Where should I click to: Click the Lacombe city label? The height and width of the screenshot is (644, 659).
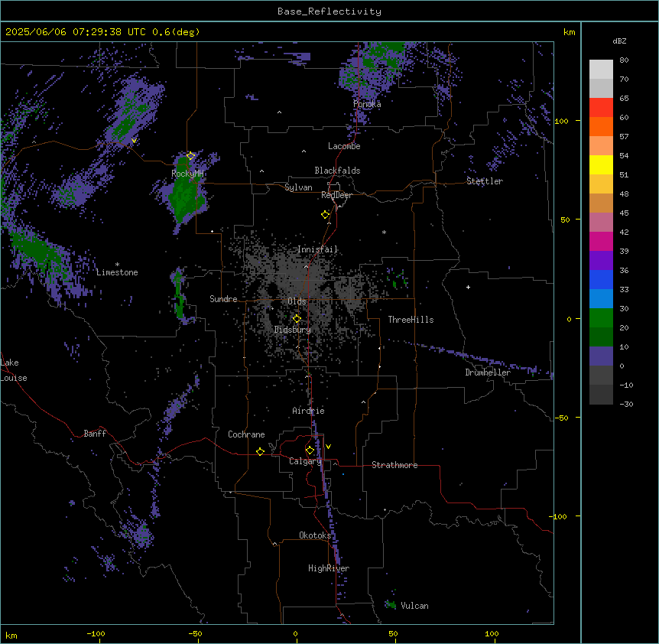click(x=344, y=146)
